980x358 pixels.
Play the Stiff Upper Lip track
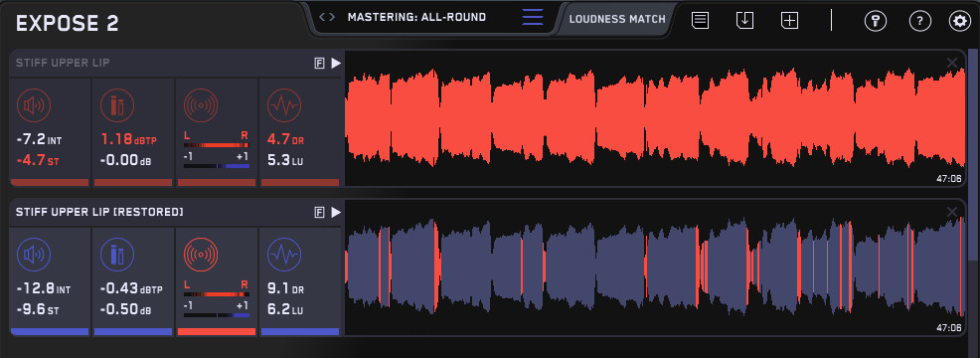[x=336, y=64]
